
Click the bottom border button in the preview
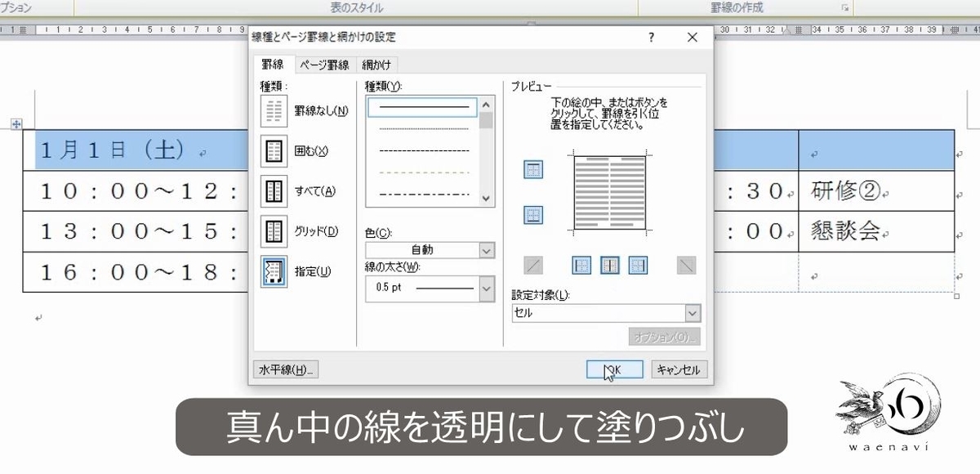pos(532,215)
